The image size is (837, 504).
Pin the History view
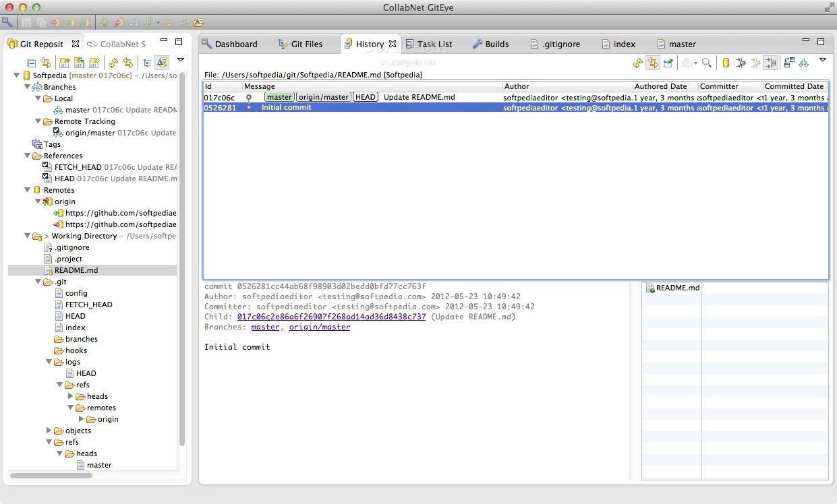(668, 63)
